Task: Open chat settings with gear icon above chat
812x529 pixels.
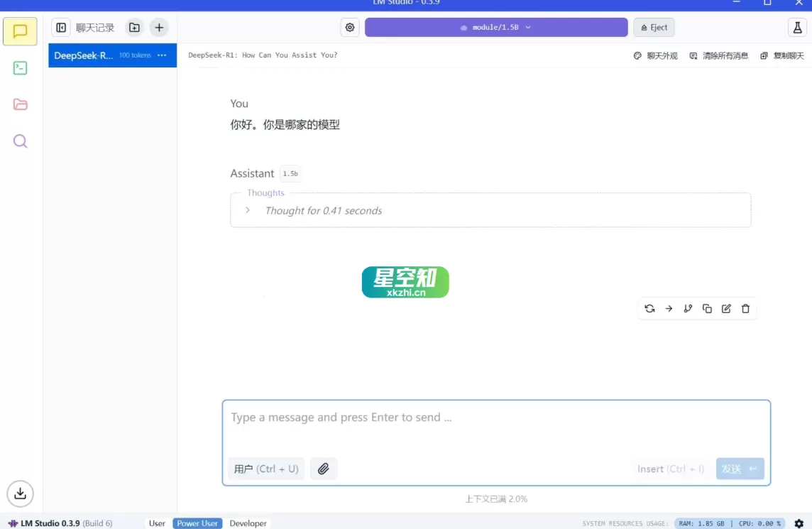Action: click(349, 27)
